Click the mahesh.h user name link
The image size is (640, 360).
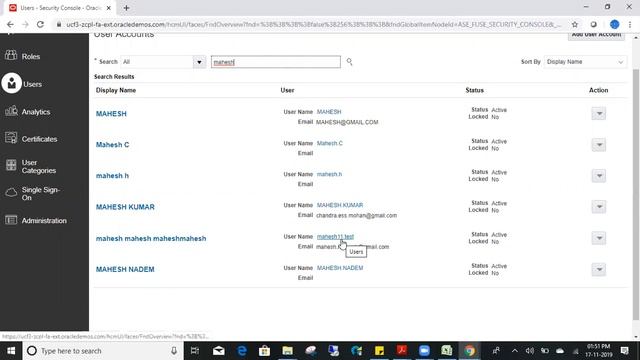pos(329,174)
